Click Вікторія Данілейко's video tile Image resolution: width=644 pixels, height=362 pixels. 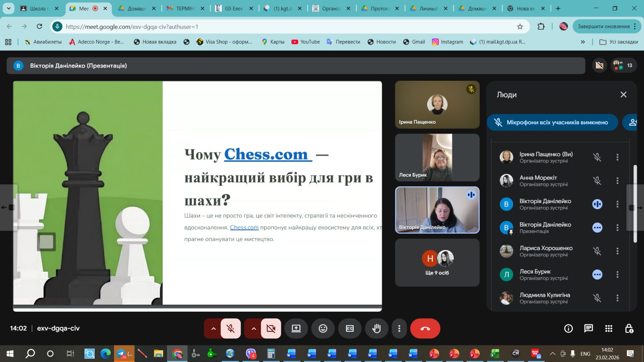(437, 210)
